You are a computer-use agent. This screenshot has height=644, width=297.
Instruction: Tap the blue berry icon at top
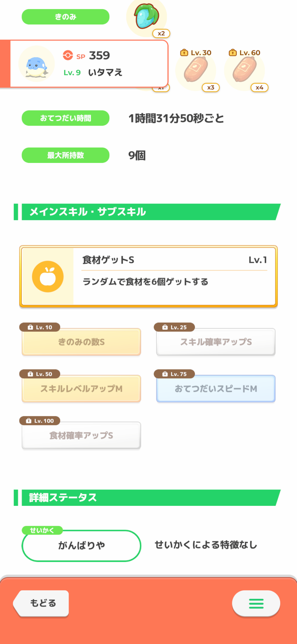point(146,17)
